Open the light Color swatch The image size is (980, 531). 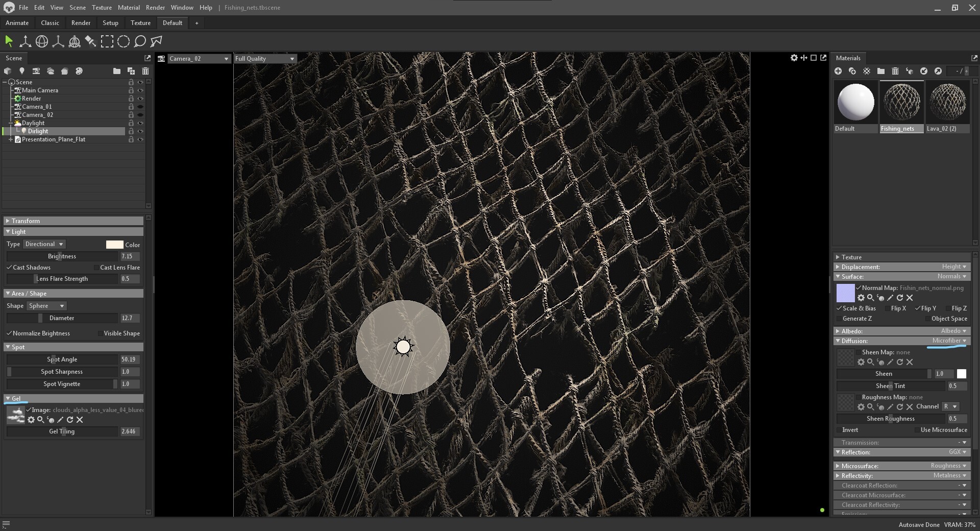click(114, 245)
